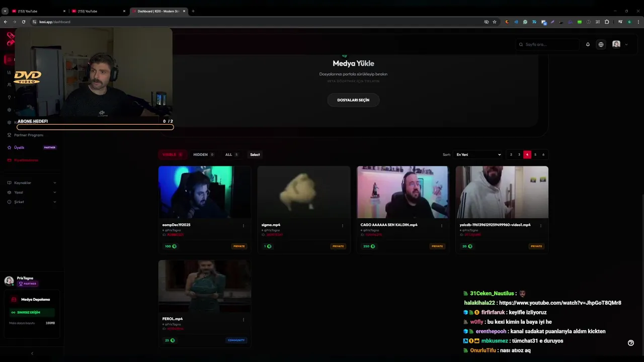
Task: Click the green Chrome profile icon
Action: [x=629, y=22]
